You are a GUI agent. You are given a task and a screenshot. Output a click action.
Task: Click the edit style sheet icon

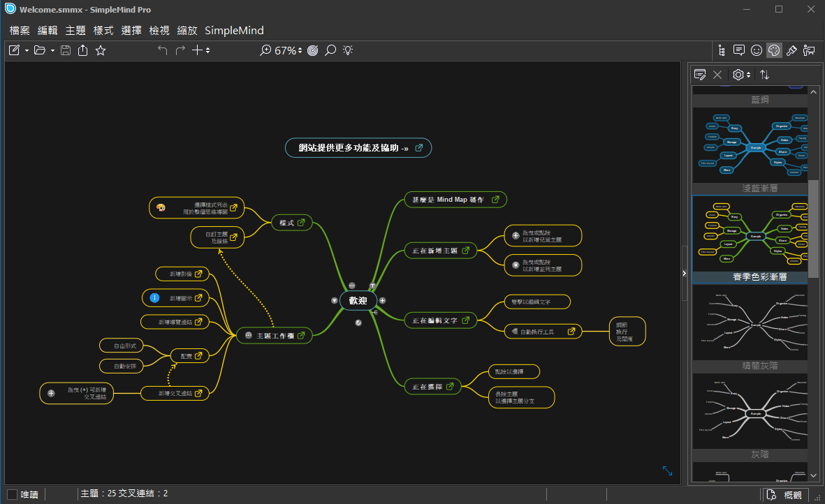click(700, 75)
